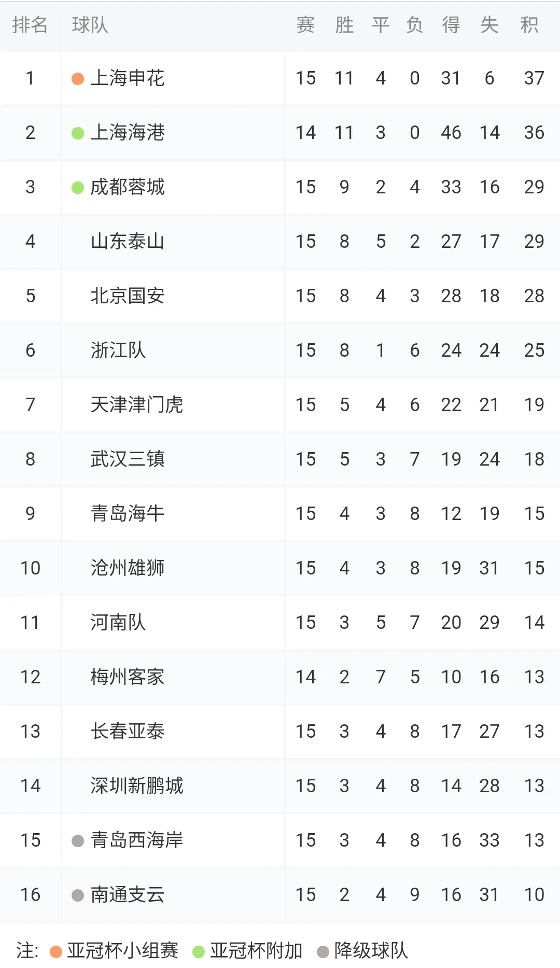Screen dimensions: 560x968
Task: Select the 天津津门虎 team entry
Action: (137, 405)
